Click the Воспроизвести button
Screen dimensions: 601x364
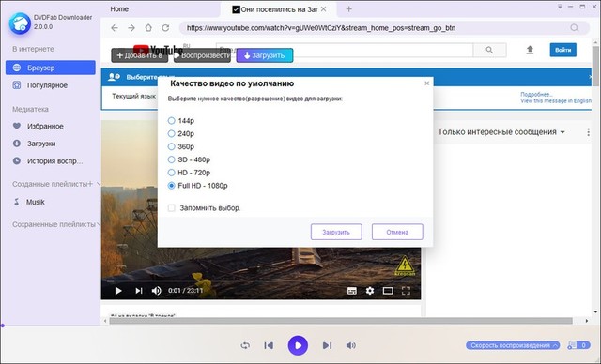[x=202, y=55]
